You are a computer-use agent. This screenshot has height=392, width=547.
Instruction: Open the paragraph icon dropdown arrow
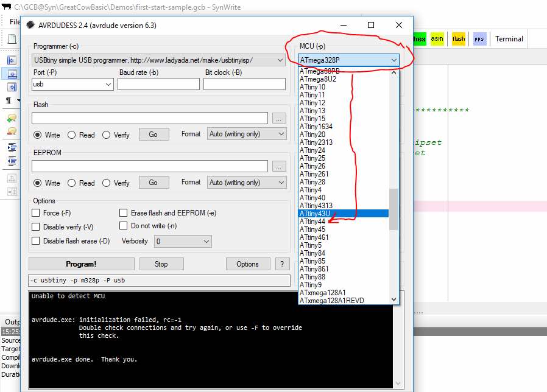pyautogui.click(x=18, y=100)
